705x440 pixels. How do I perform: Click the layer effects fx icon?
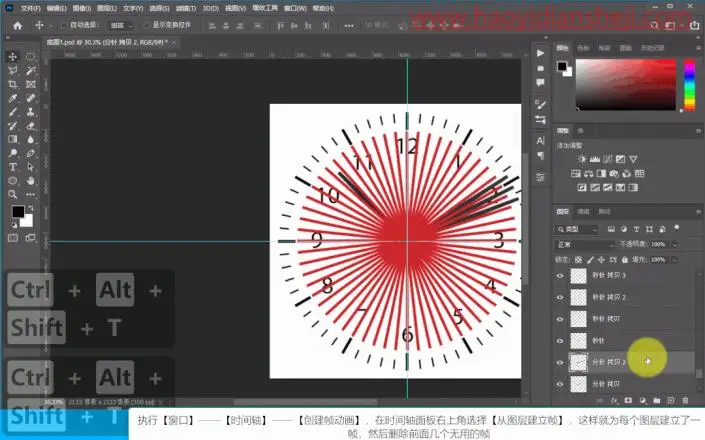[614, 400]
